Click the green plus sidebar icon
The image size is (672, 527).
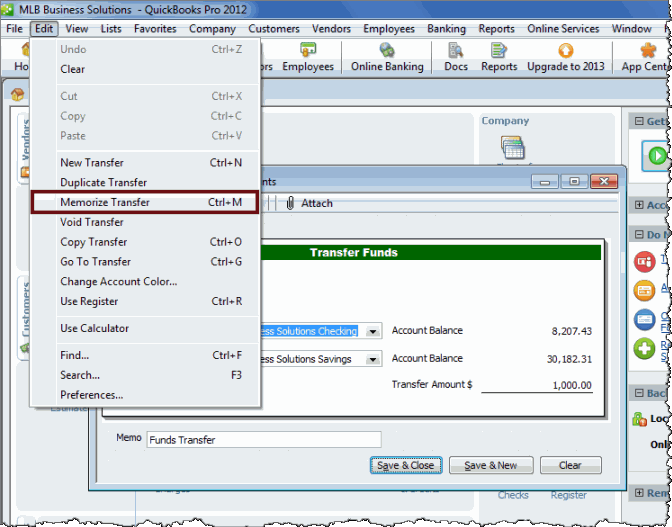tap(645, 348)
